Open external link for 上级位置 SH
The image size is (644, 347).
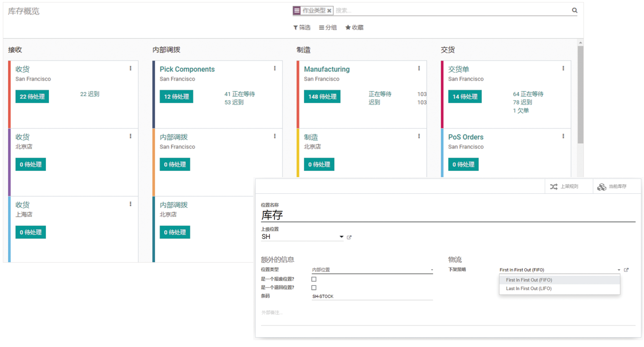[x=349, y=237]
